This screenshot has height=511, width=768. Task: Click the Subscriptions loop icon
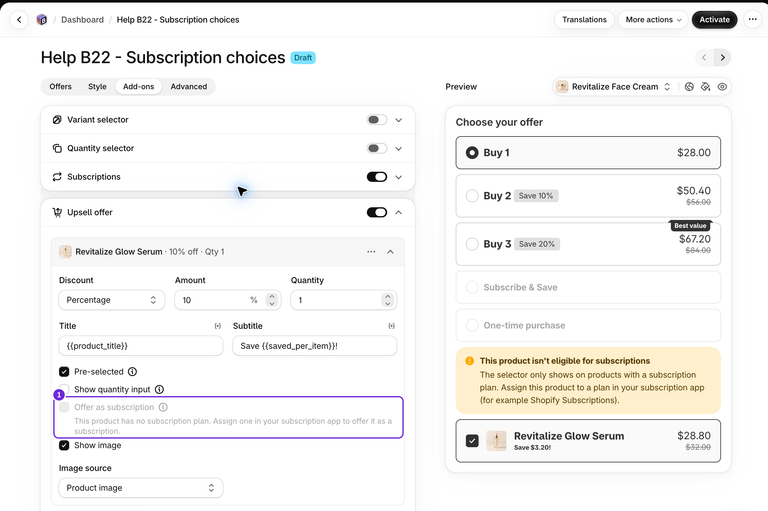[x=57, y=177]
